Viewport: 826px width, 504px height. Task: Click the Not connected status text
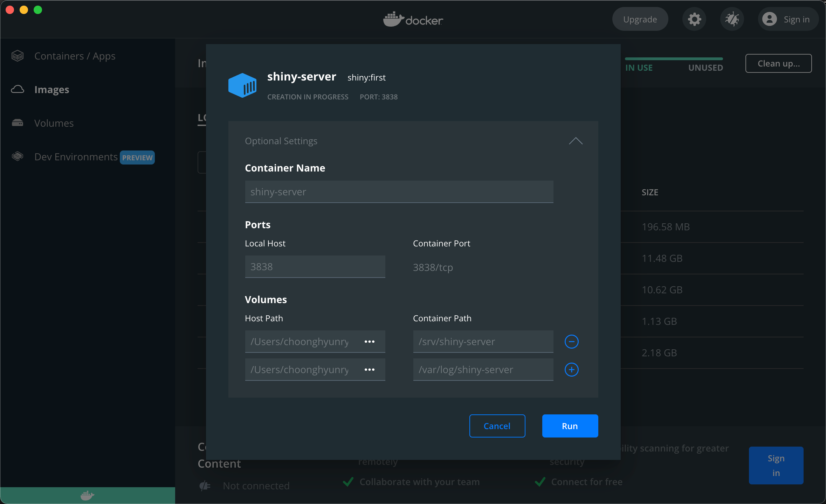(256, 486)
